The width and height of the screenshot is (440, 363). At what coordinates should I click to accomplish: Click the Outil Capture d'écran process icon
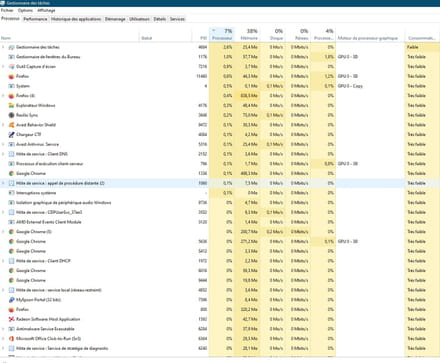click(11, 67)
